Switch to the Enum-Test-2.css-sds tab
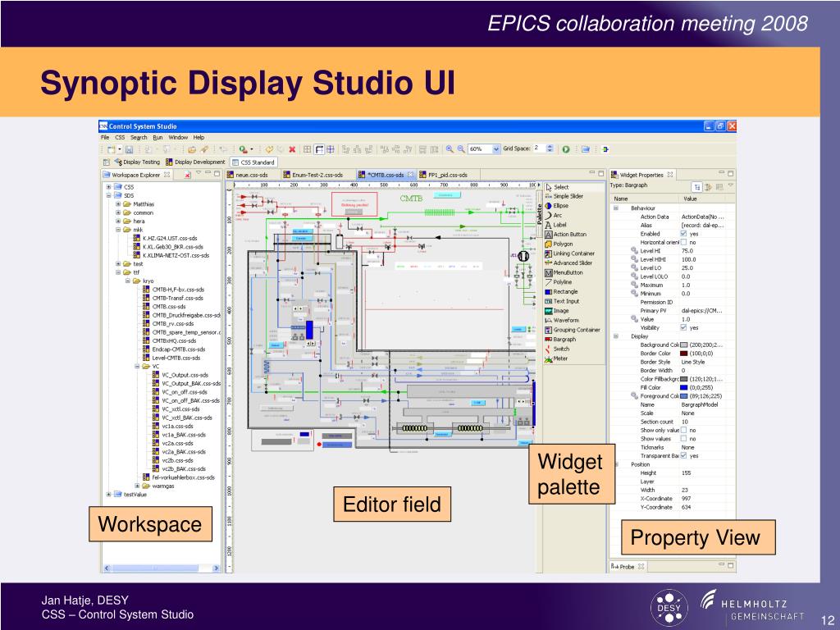The width and height of the screenshot is (840, 630). tap(317, 175)
